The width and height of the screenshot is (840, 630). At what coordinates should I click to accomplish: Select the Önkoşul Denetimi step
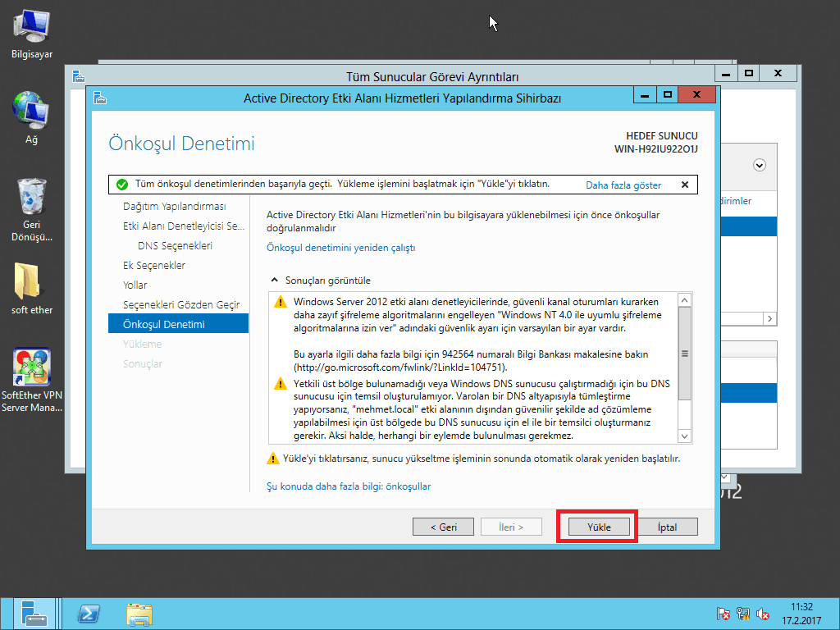[x=178, y=324]
